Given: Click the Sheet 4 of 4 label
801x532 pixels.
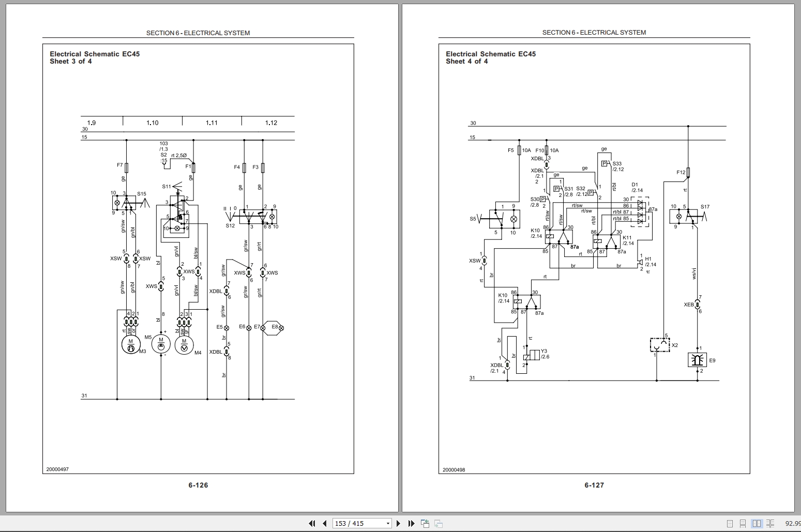Looking at the screenshot, I should (x=466, y=61).
